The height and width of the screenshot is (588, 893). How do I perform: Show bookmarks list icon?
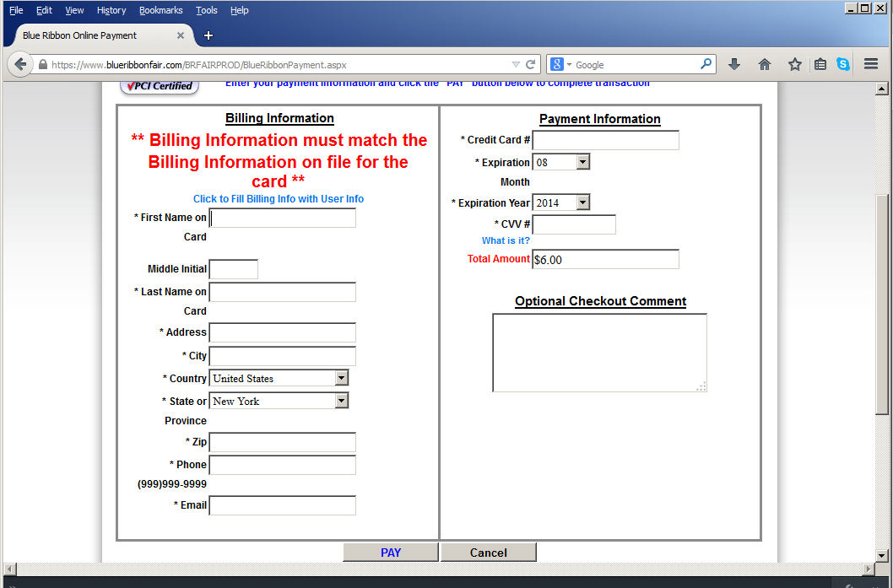[820, 64]
